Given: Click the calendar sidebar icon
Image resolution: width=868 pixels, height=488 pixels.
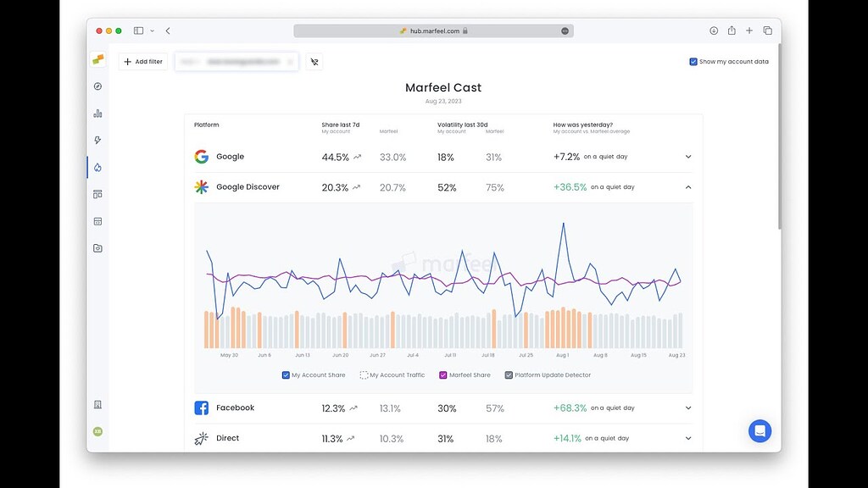Looking at the screenshot, I should pos(97,221).
